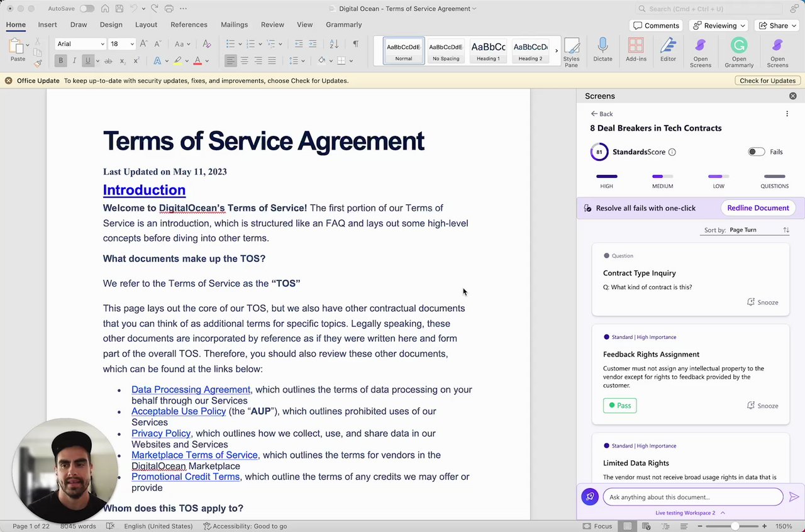Expand the styles gallery arrow
The width and height of the screenshot is (805, 532).
click(556, 51)
